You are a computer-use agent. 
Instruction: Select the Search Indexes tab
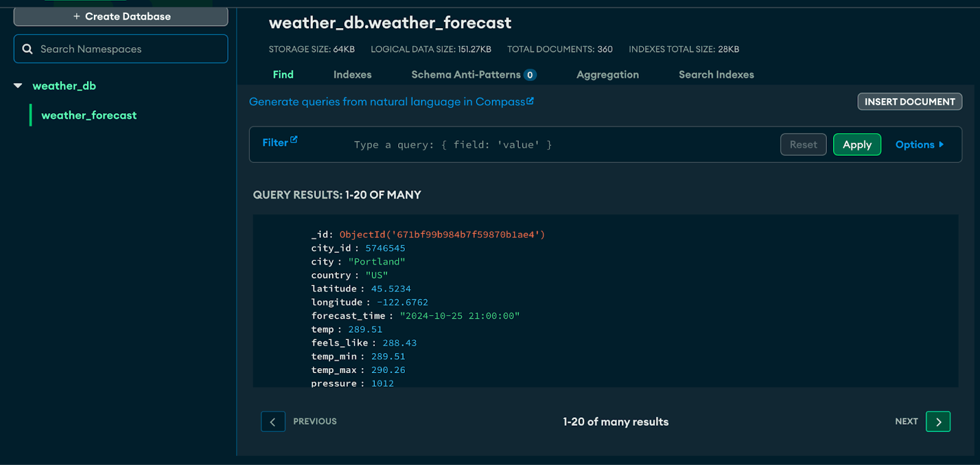[717, 74]
